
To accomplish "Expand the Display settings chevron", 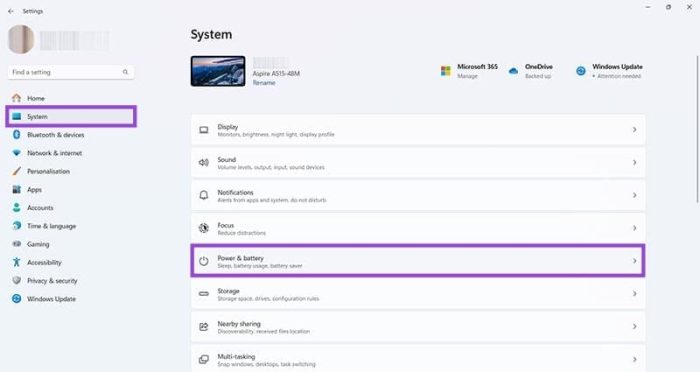I will pyautogui.click(x=634, y=130).
